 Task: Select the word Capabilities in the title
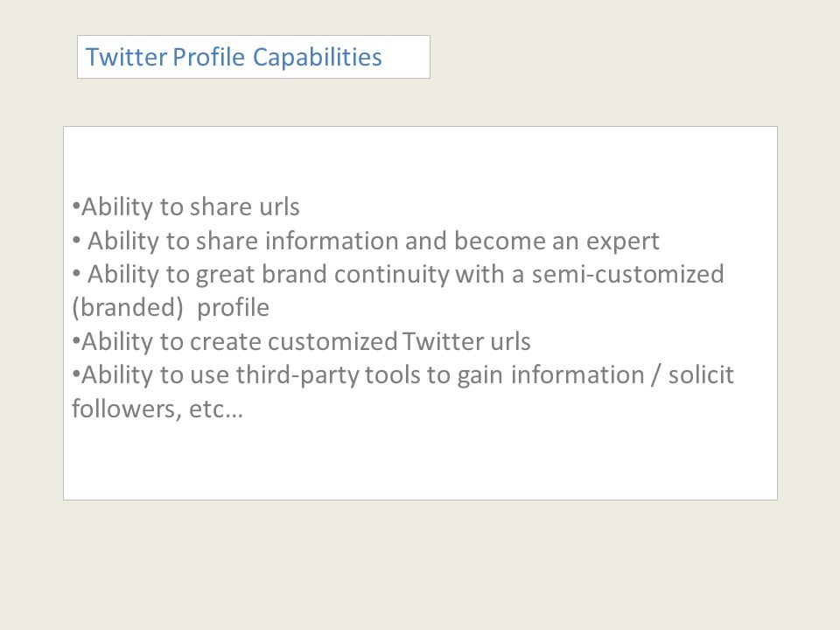click(317, 58)
